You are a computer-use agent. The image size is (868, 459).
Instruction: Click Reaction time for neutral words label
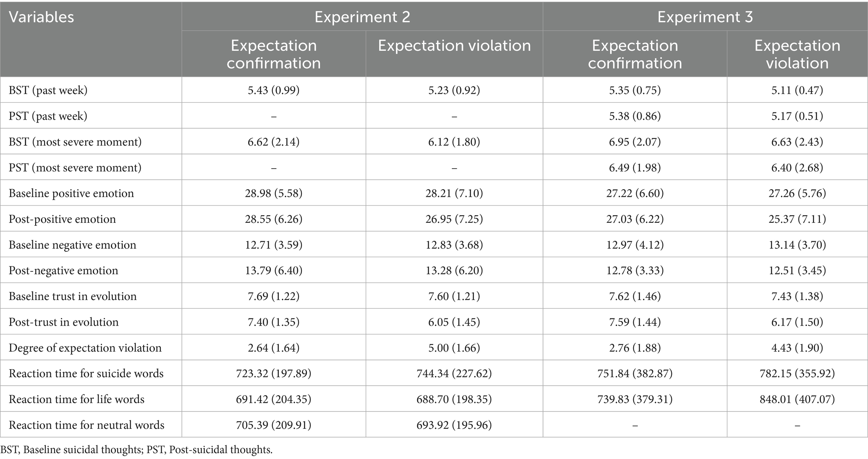tap(87, 425)
